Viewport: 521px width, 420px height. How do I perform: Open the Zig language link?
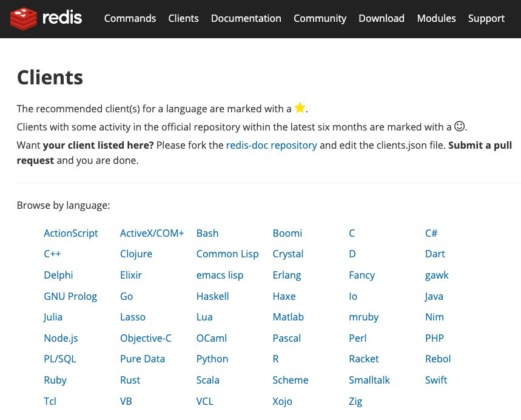click(355, 401)
